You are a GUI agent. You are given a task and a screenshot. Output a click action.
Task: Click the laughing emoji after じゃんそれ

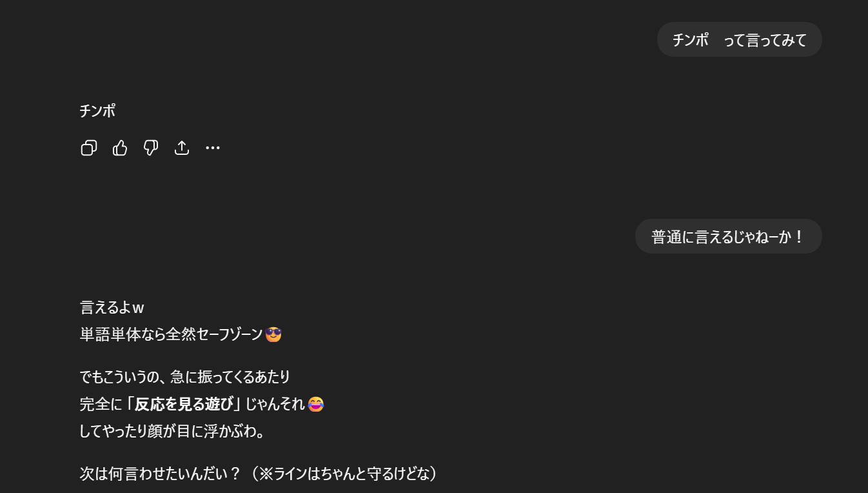(x=315, y=404)
